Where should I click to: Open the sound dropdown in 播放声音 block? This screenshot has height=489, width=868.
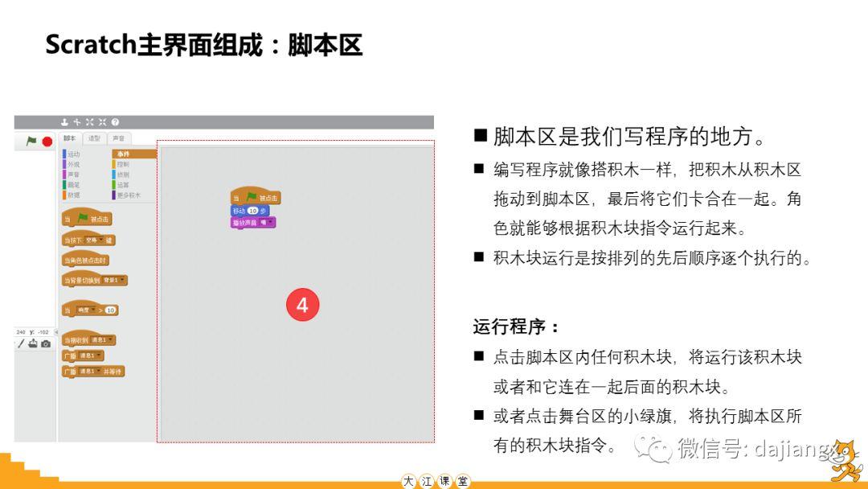tap(266, 223)
